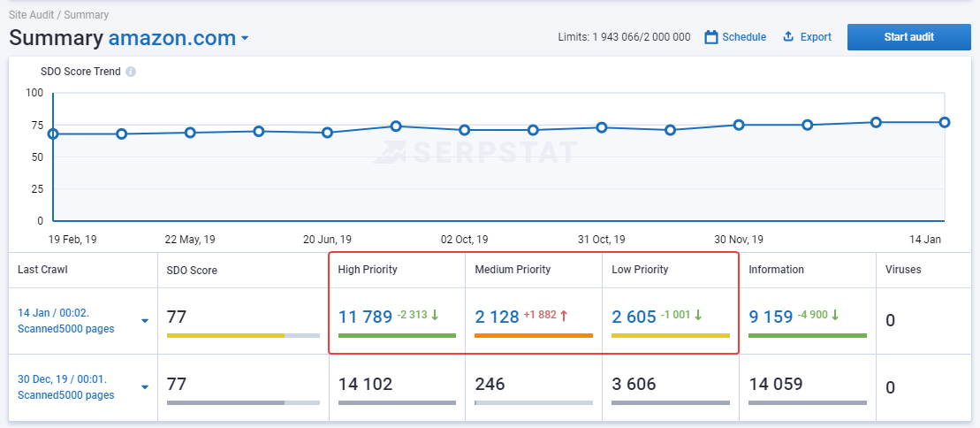Click the 14 102 value in 30 Dec row
This screenshot has height=428, width=980.
point(365,384)
